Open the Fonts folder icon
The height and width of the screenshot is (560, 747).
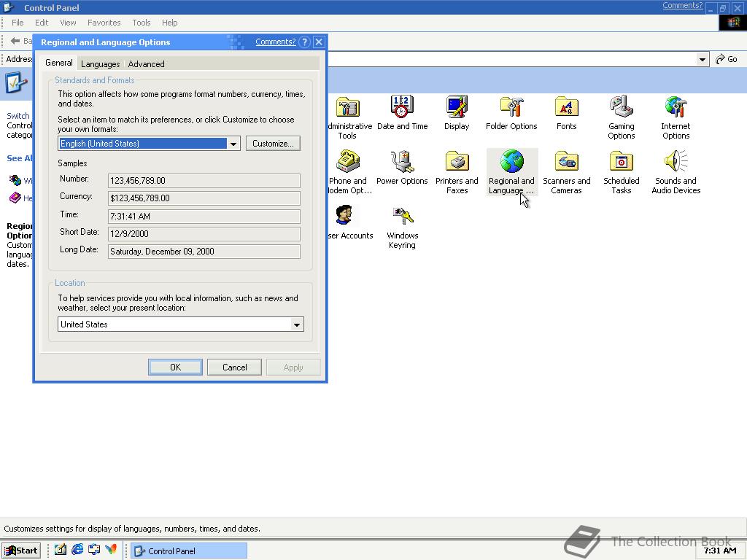pos(566,106)
